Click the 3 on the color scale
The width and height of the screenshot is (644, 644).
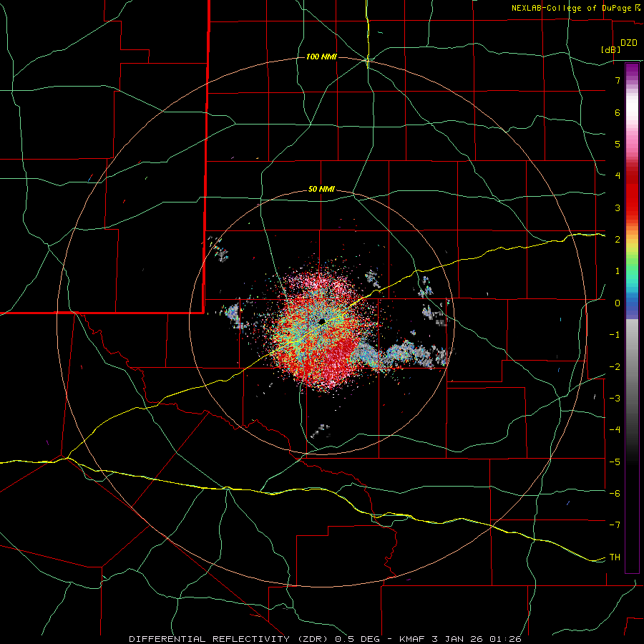618,208
